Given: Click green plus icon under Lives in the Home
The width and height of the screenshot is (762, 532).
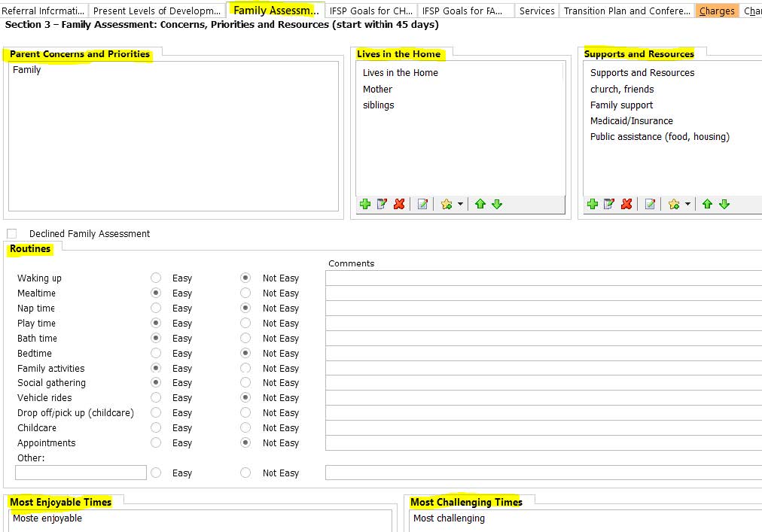Looking at the screenshot, I should [x=365, y=204].
